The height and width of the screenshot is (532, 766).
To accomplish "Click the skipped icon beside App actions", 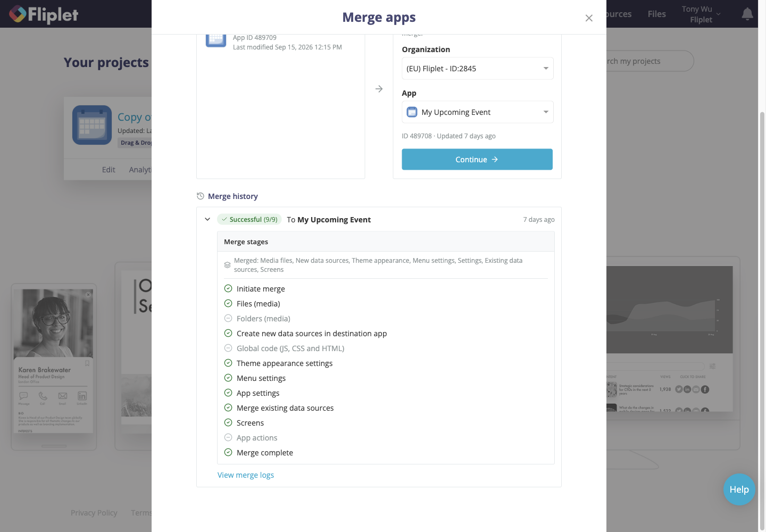I will click(228, 437).
